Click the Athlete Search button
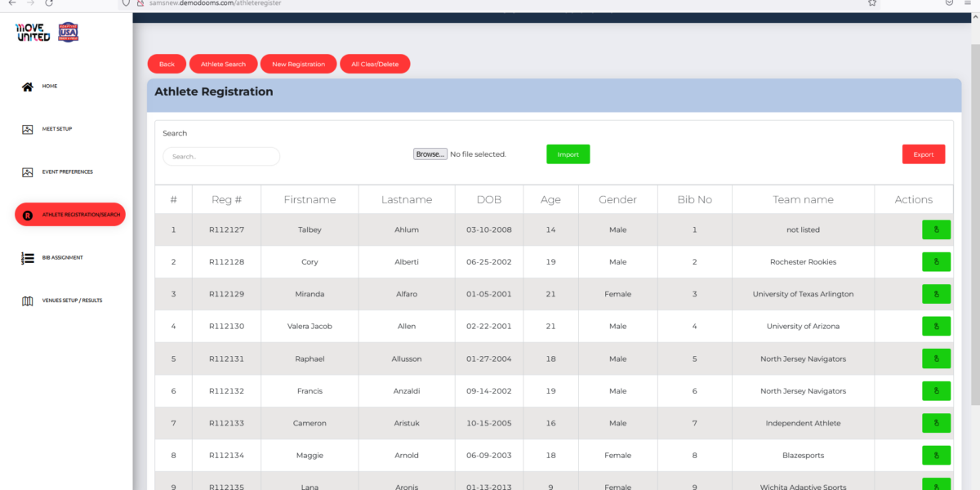The height and width of the screenshot is (490, 980). [x=224, y=65]
